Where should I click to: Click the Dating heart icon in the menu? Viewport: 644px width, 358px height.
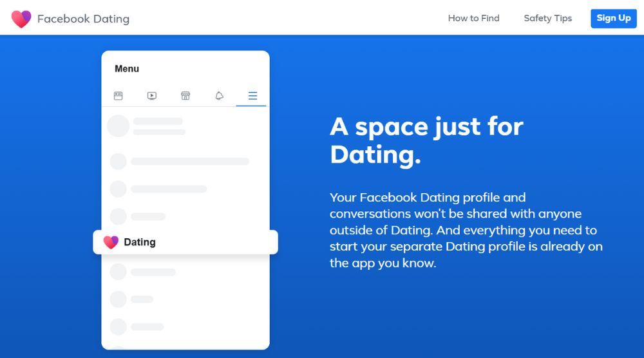point(111,242)
